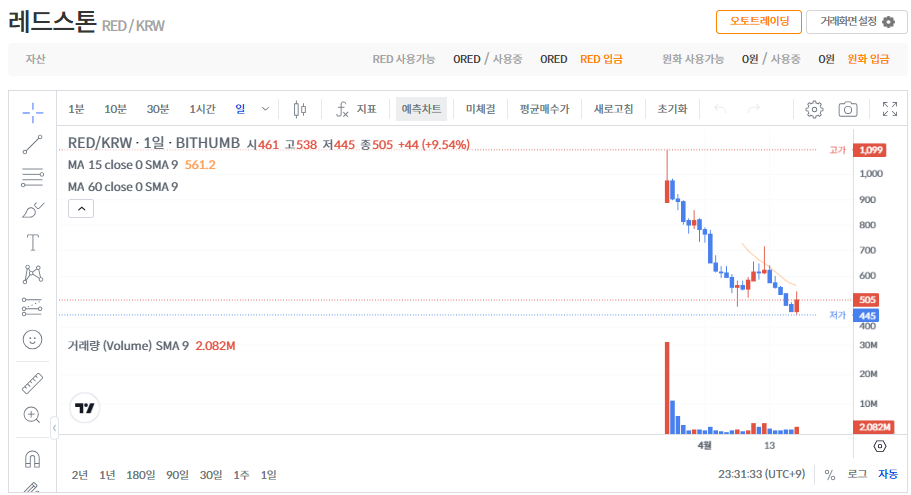Select the 1분 interval
This screenshot has height=495, width=911.
pos(76,109)
